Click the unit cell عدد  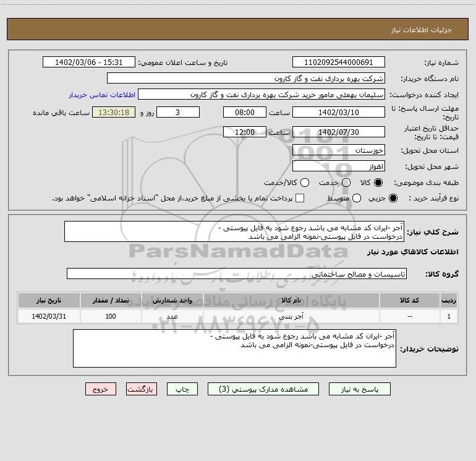172,317
